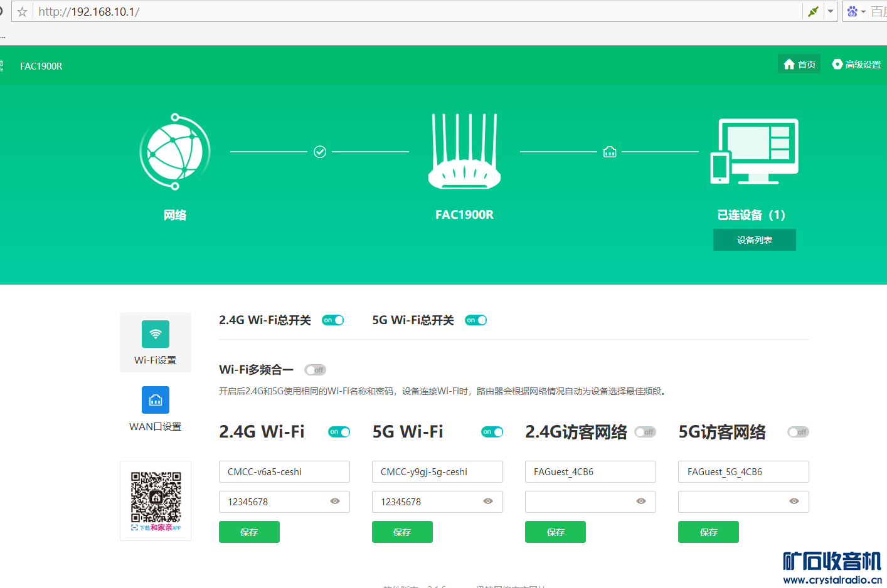The height and width of the screenshot is (588, 887).
Task: Open 高级设置 advanced settings
Action: click(x=856, y=64)
